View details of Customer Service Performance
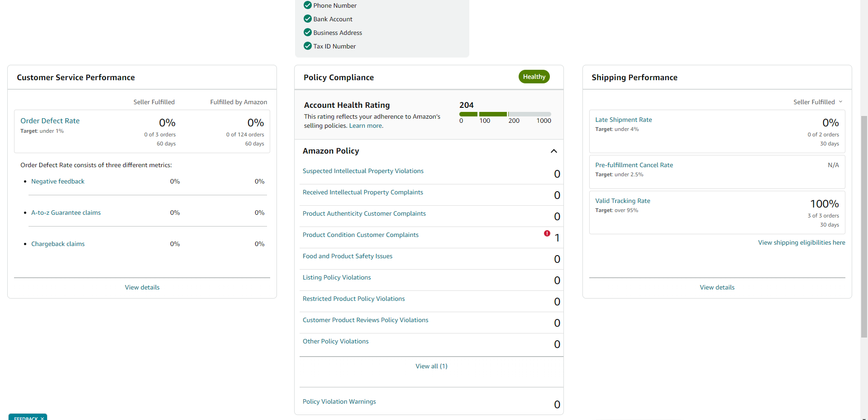Screen dimensions: 868x420 pos(142,287)
